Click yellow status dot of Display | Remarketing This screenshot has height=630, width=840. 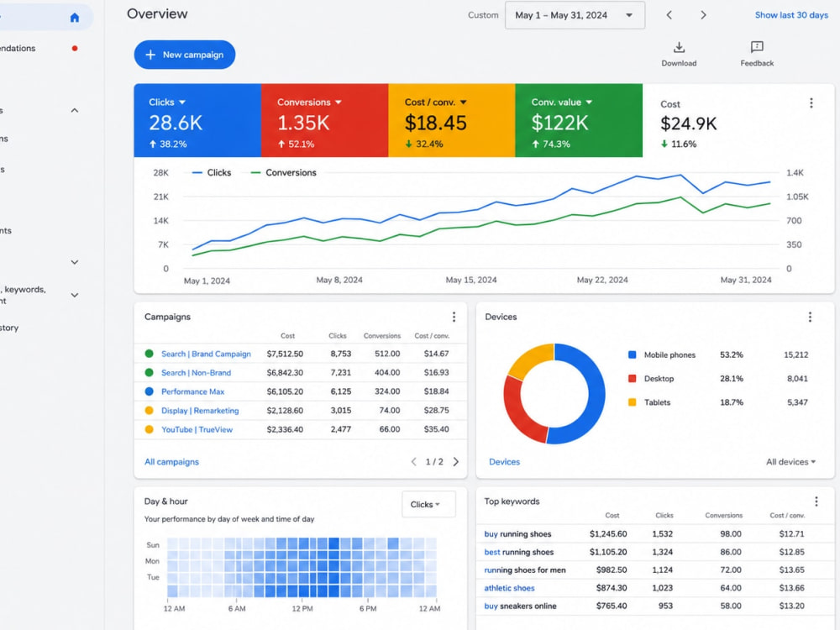click(x=149, y=411)
